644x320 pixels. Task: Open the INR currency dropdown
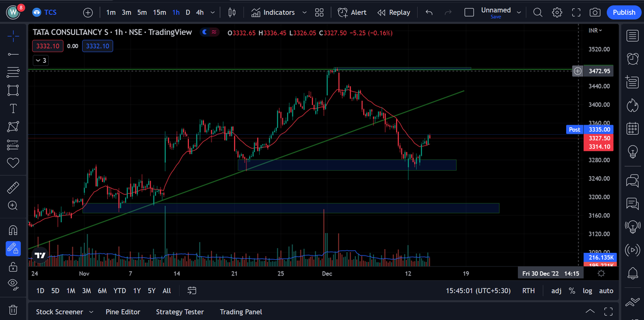point(595,31)
